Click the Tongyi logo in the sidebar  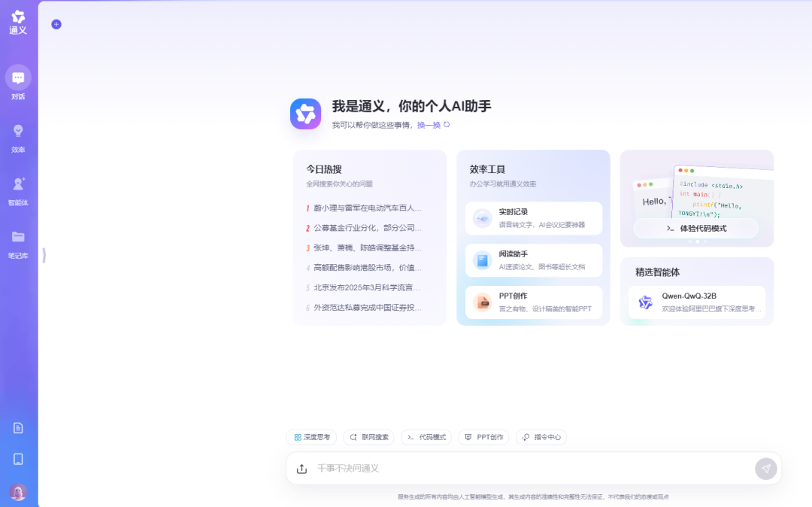(18, 23)
